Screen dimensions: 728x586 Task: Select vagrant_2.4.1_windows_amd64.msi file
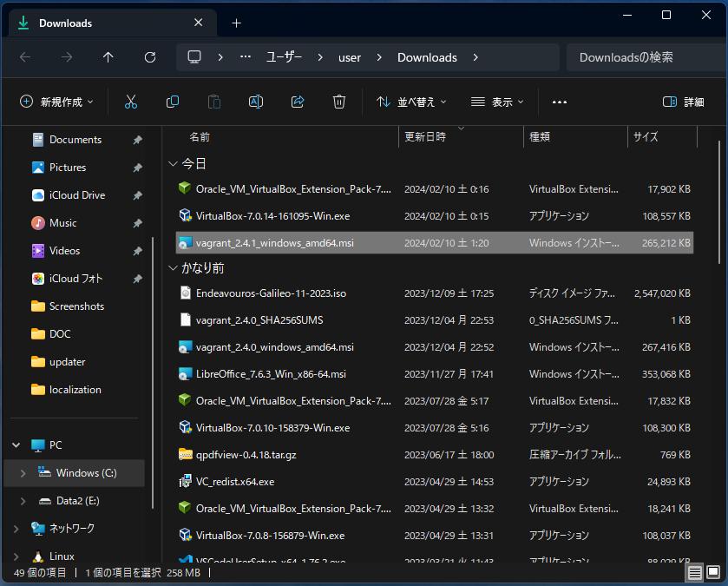click(x=435, y=243)
